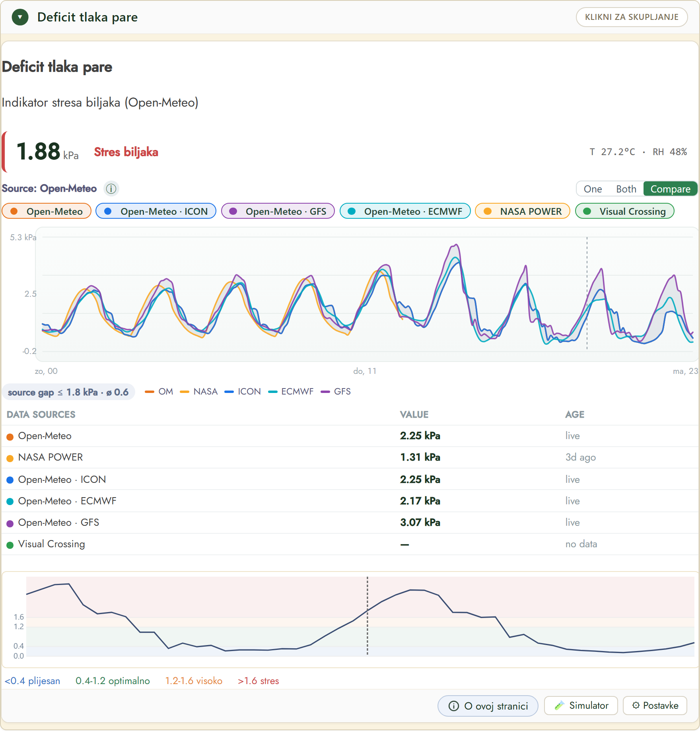The width and height of the screenshot is (700, 731).
Task: Toggle the Open-Meteo source chip
Action: coord(47,211)
